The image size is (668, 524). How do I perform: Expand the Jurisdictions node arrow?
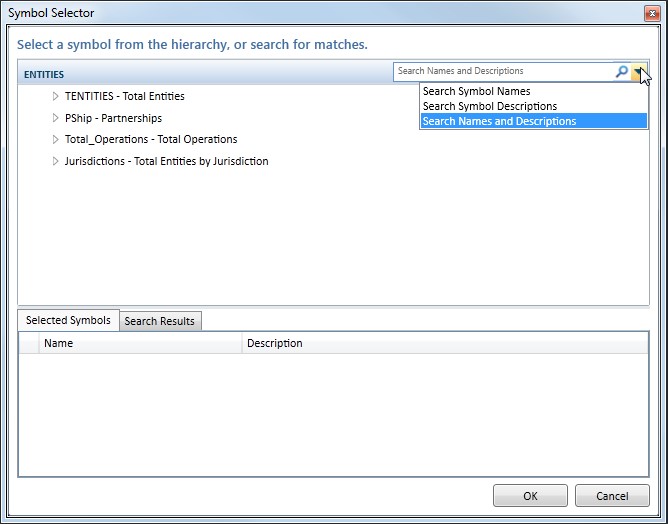[56, 161]
